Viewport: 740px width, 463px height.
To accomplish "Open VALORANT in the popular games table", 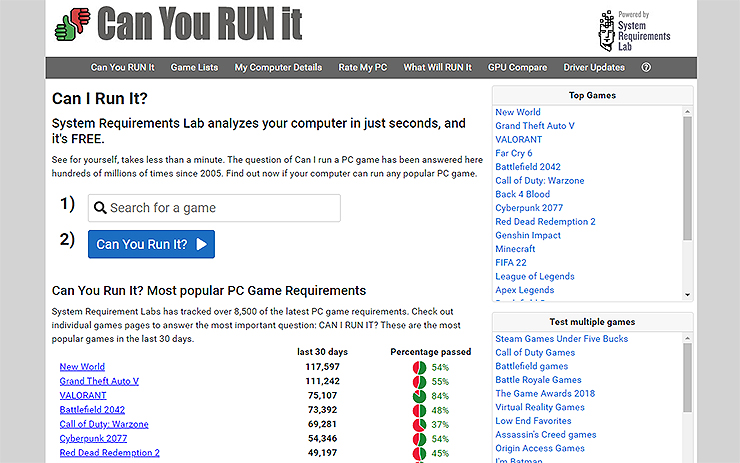I will 83,396.
